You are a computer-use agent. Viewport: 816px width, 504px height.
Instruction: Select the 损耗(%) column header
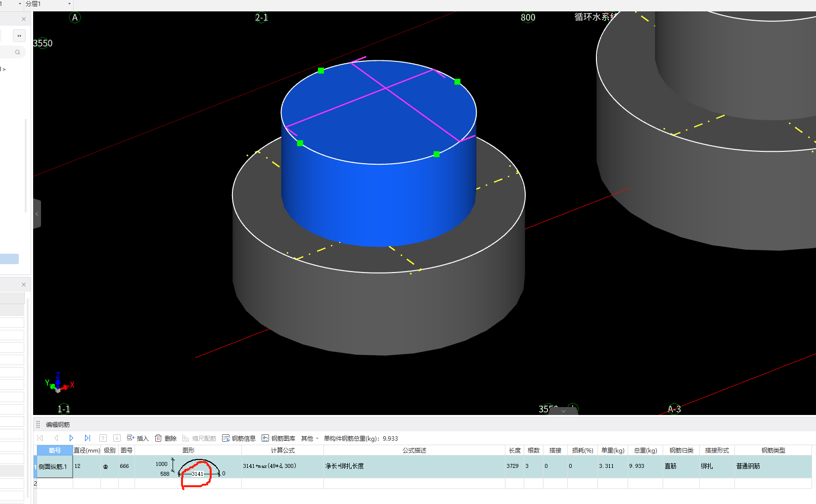tap(582, 450)
